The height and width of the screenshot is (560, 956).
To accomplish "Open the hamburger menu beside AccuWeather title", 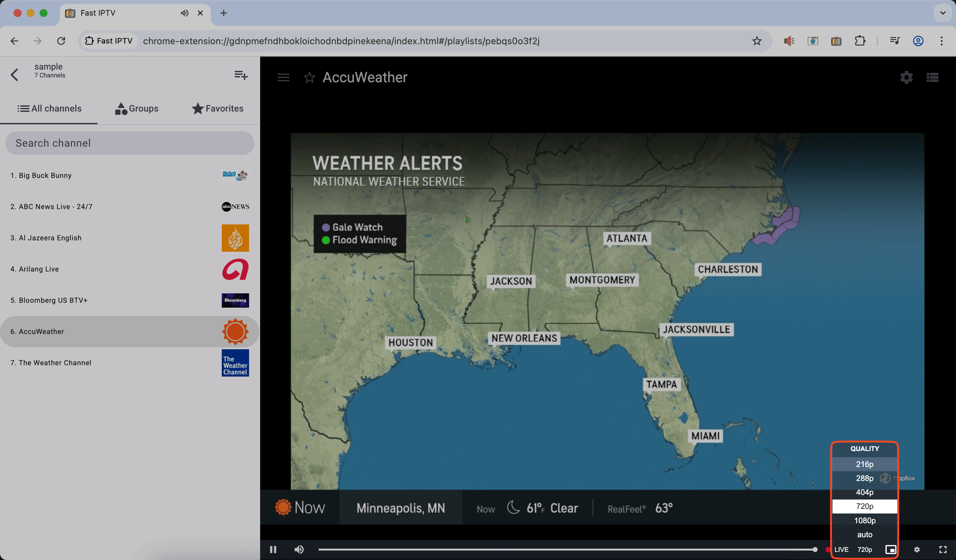I will coord(284,77).
